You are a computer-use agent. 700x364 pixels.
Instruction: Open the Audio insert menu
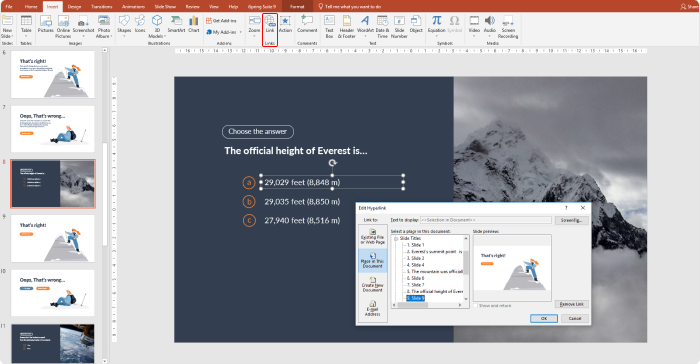tap(490, 25)
